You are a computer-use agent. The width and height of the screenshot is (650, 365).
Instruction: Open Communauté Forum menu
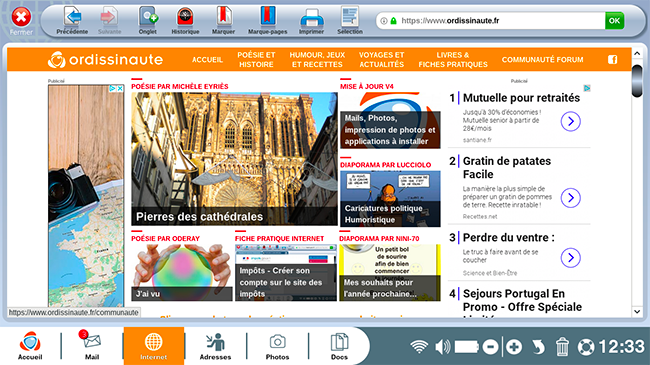tap(542, 60)
